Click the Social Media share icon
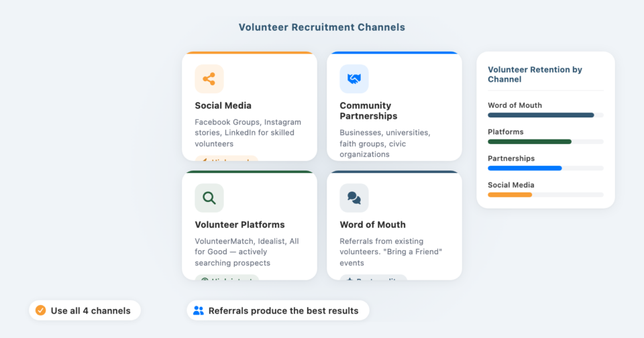The width and height of the screenshot is (644, 338). tap(209, 79)
